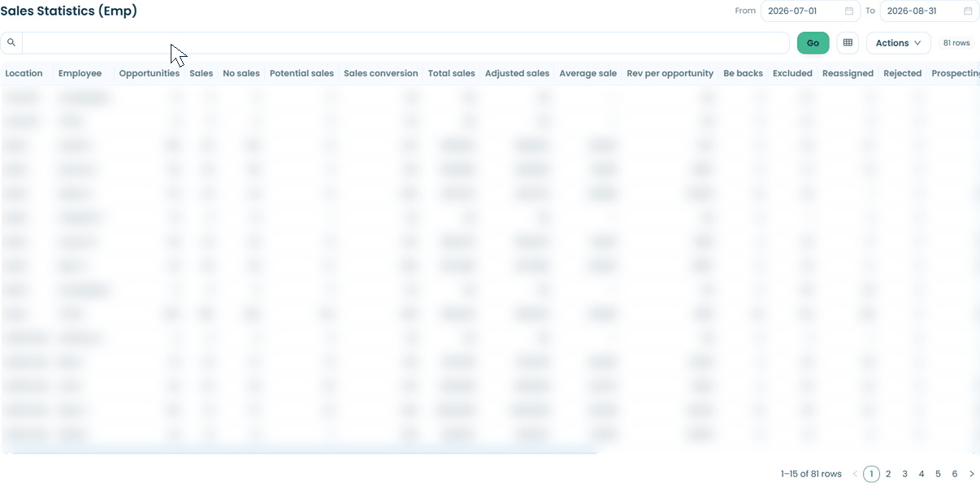Jump to page 5
Viewport: 980px width, 504px height.
click(x=938, y=474)
